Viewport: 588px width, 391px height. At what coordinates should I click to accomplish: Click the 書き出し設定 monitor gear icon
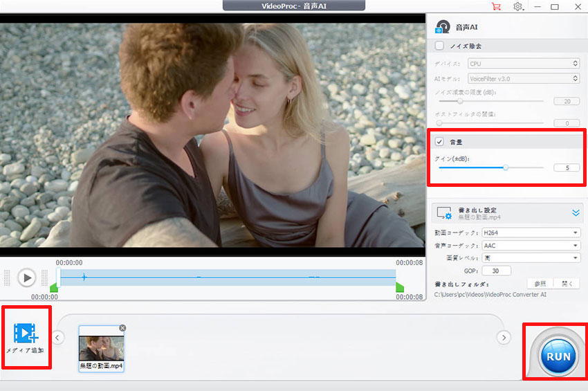point(444,213)
